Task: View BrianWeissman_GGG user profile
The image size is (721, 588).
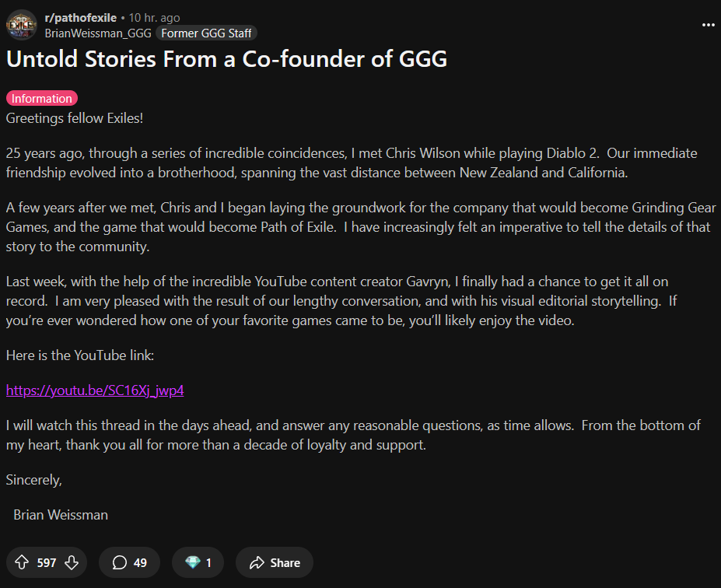Action: [x=98, y=33]
